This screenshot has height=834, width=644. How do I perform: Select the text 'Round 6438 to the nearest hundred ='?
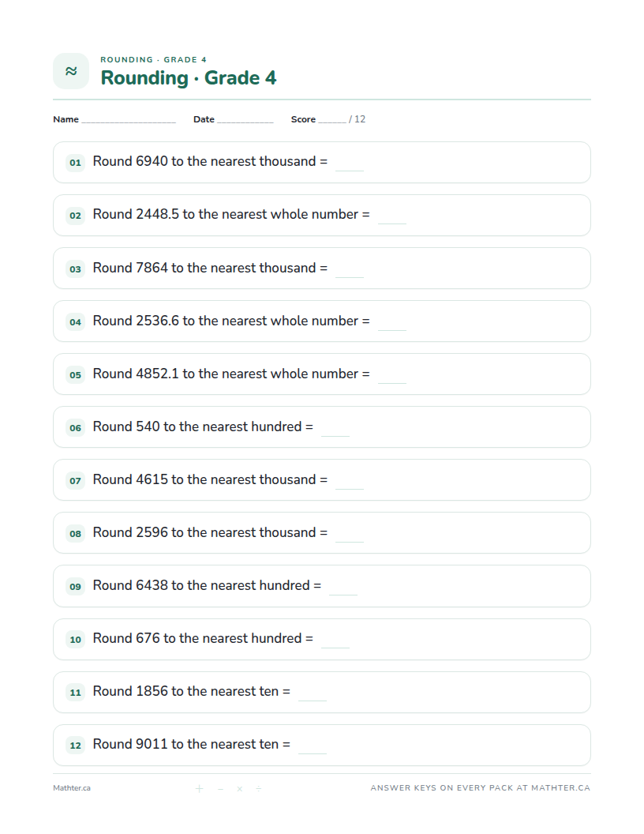pyautogui.click(x=208, y=585)
